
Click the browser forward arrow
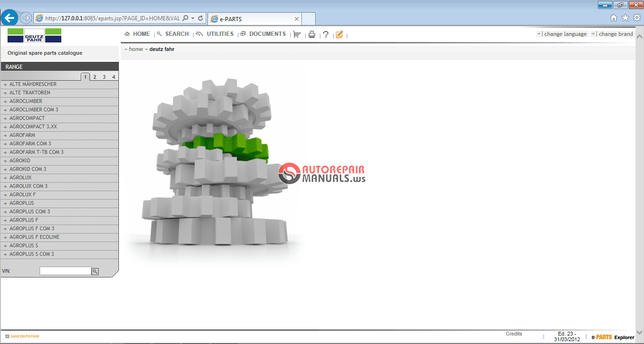pos(26,18)
